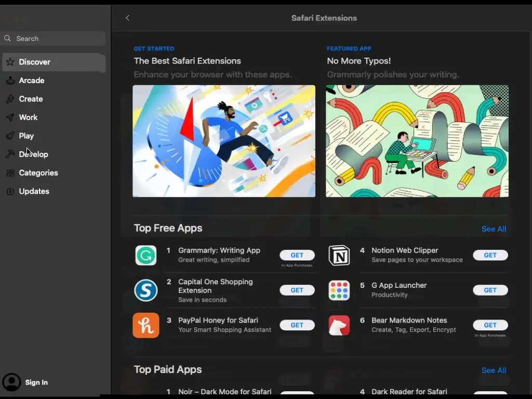Click the Sign In profile avatar
This screenshot has height=399, width=532.
12,382
